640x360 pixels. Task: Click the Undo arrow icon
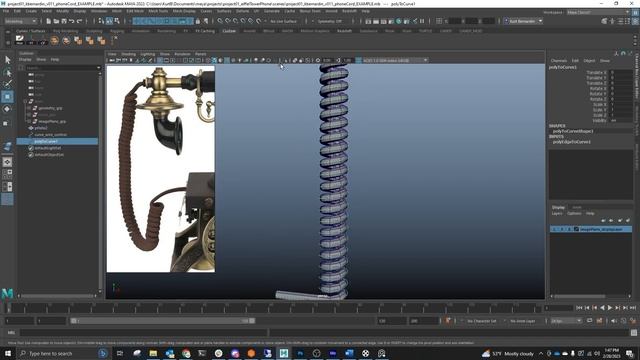pos(72,21)
